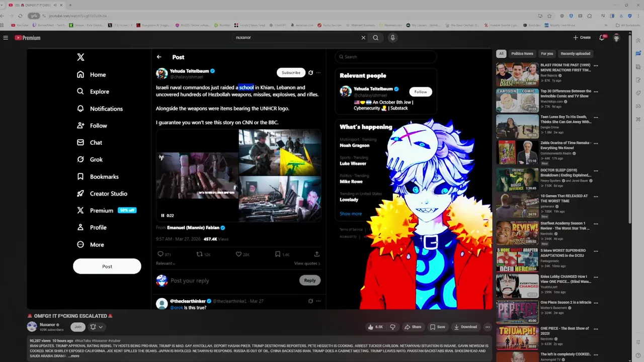The height and width of the screenshot is (362, 644).
Task: Open Blast From The Past video thumbnail
Action: click(517, 74)
